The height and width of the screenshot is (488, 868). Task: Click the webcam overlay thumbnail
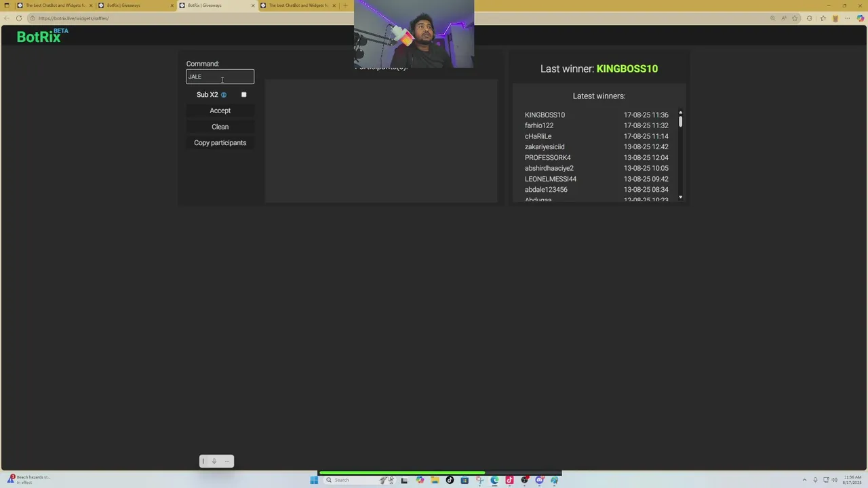pos(414,34)
